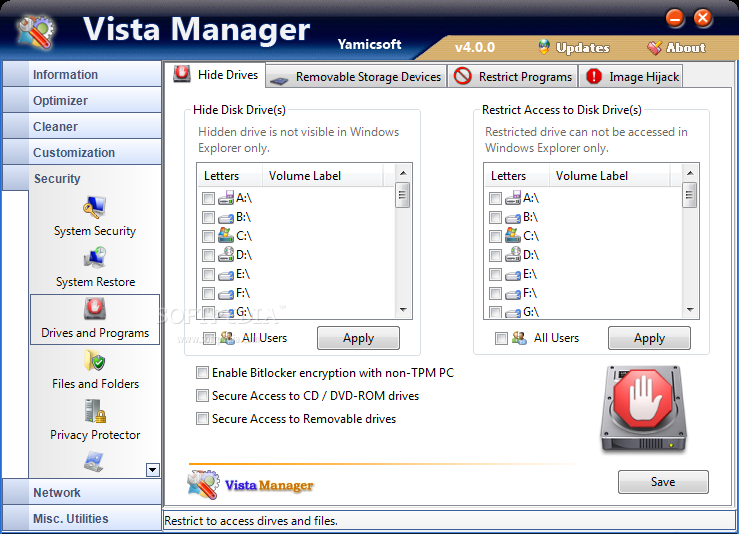Expand the Customization section
The height and width of the screenshot is (534, 739).
82,152
